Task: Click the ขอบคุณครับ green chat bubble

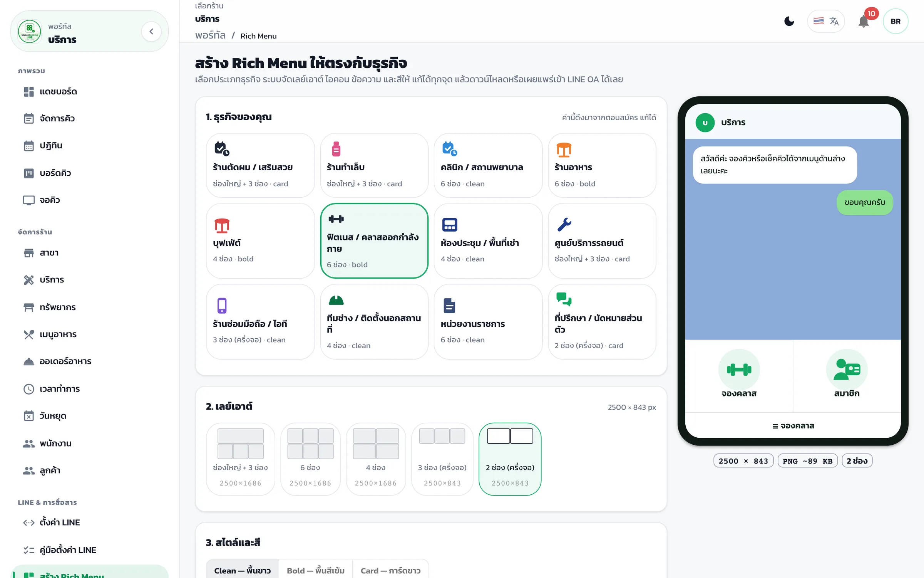Action: tap(865, 203)
